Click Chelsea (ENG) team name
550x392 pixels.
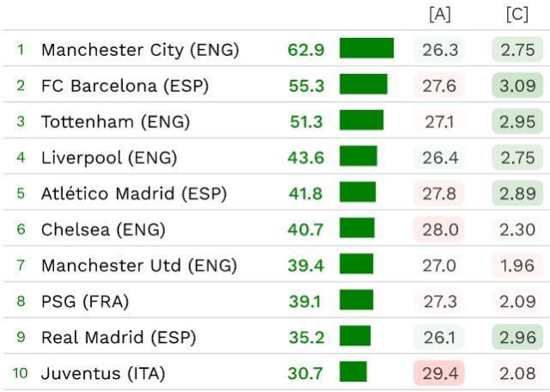[103, 230]
